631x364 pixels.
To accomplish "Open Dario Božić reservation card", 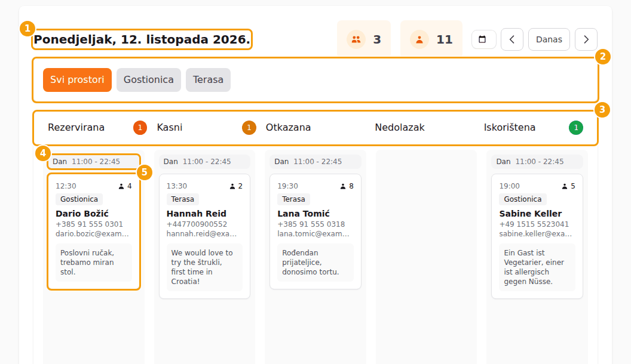I will click(x=94, y=232).
